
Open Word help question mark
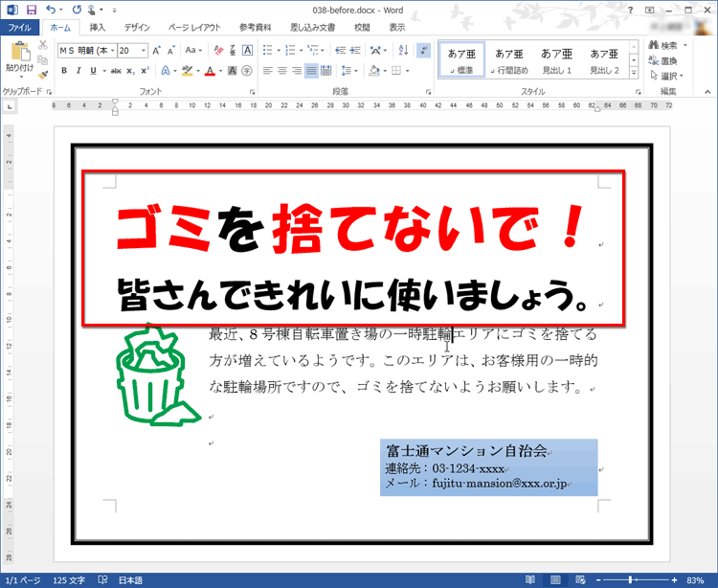631,11
